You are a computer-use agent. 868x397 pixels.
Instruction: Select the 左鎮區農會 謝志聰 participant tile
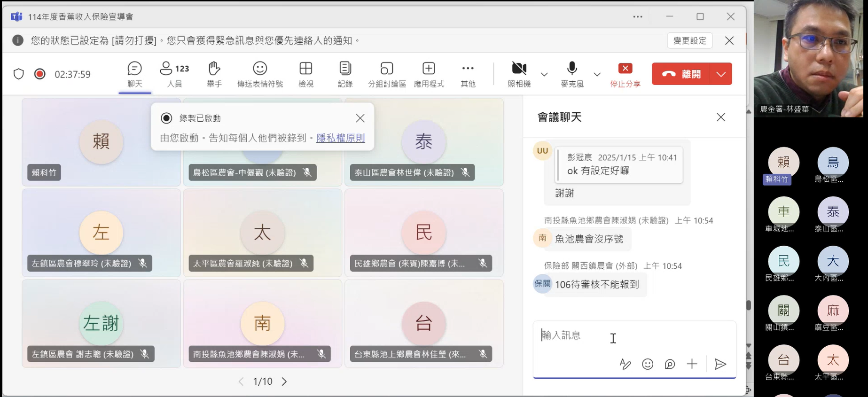[x=101, y=324]
